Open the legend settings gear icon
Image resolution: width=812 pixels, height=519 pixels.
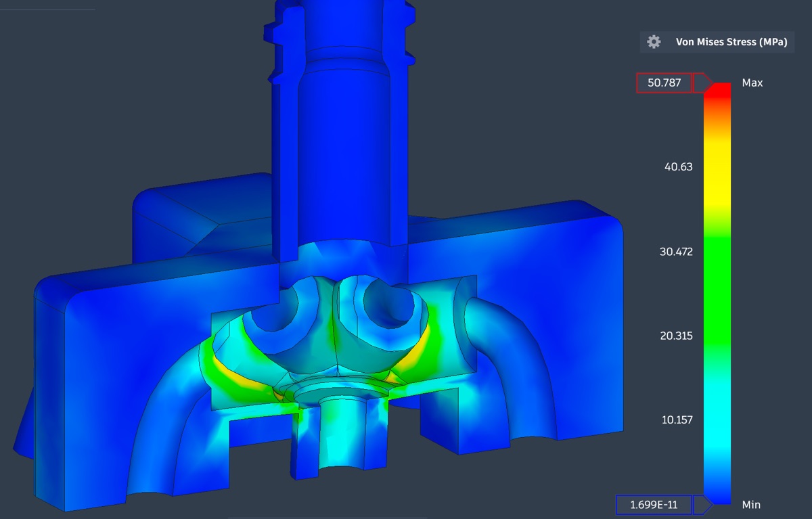[654, 42]
